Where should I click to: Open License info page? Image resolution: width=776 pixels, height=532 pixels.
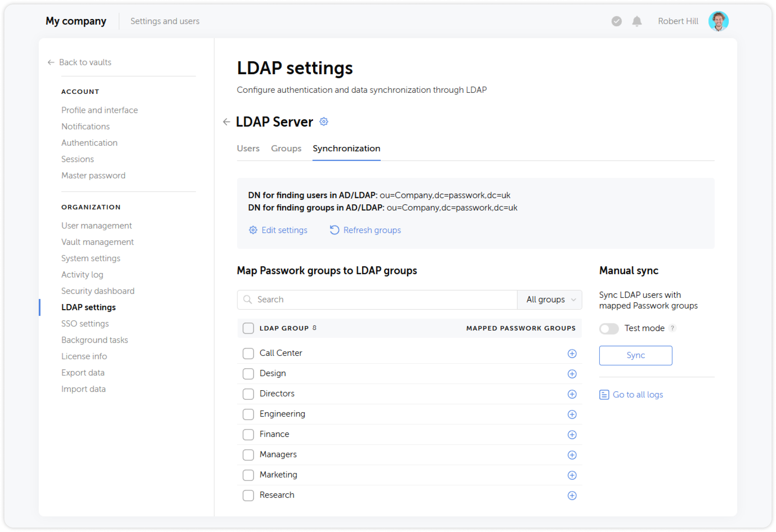tap(84, 356)
